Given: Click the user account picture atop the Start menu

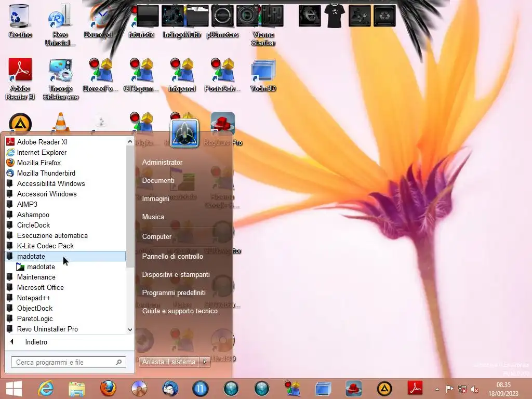Looking at the screenshot, I should pyautogui.click(x=184, y=133).
